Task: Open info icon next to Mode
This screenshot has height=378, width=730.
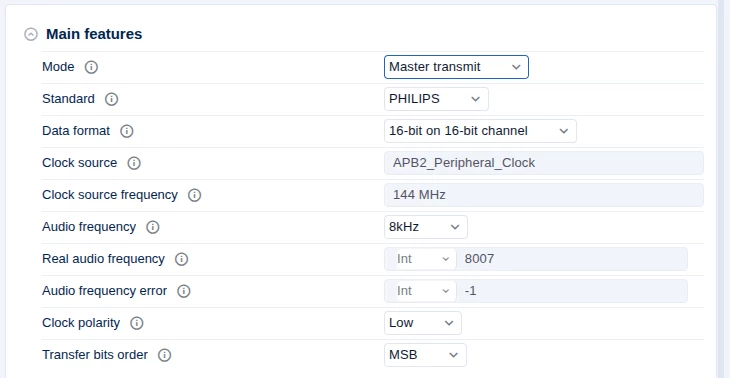Action: (x=91, y=67)
